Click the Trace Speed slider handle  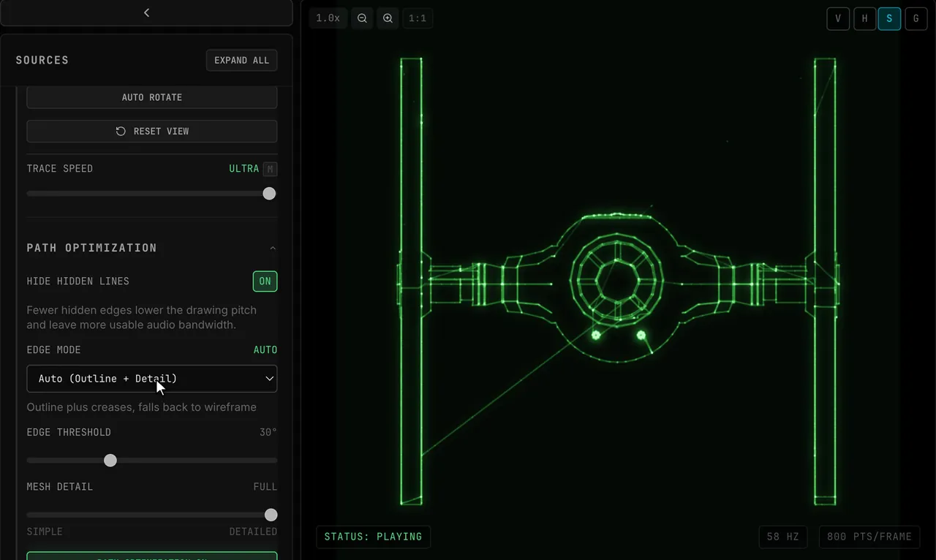click(270, 193)
